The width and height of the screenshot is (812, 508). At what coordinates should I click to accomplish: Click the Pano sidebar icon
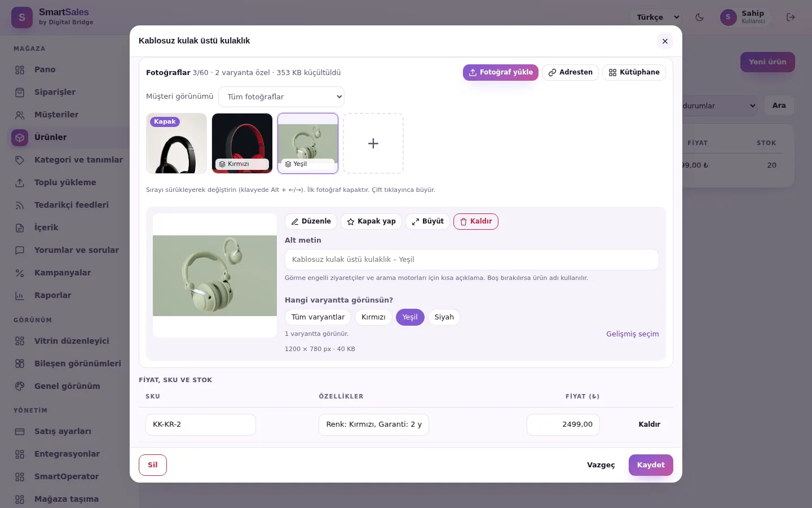tap(20, 70)
